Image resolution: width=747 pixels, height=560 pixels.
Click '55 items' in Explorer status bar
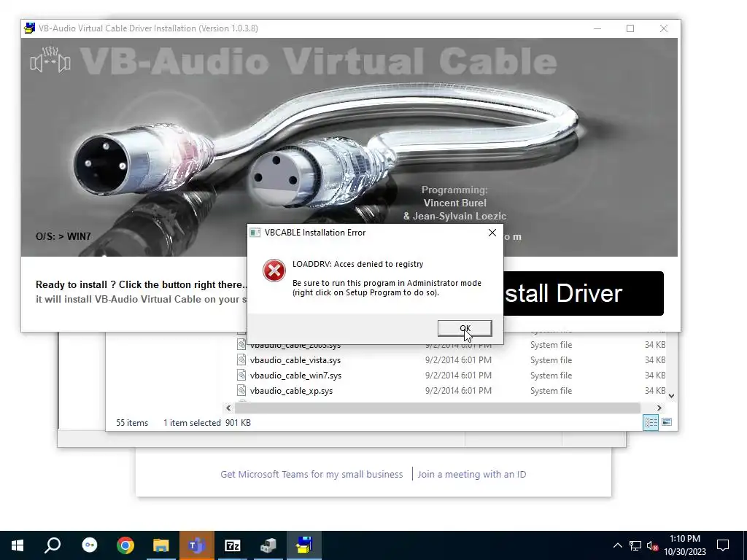[132, 423]
